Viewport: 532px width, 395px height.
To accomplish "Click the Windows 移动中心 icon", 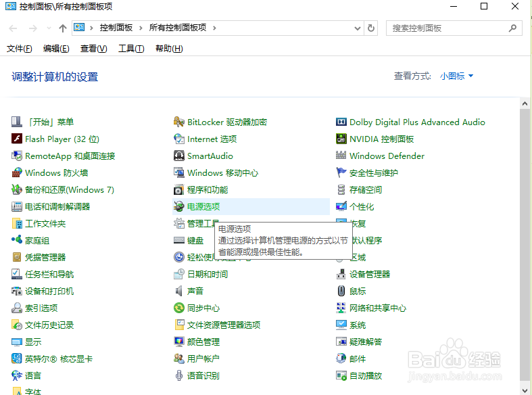I will coord(179,172).
